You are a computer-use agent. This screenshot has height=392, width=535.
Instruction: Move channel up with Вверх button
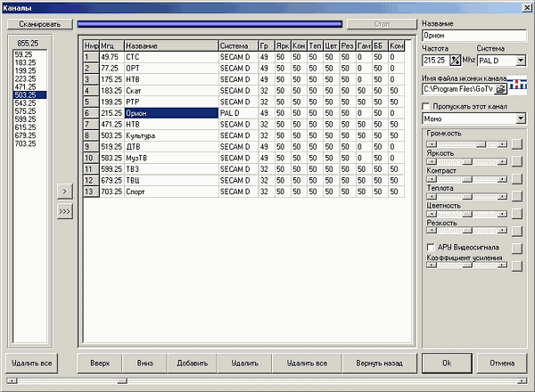point(100,363)
